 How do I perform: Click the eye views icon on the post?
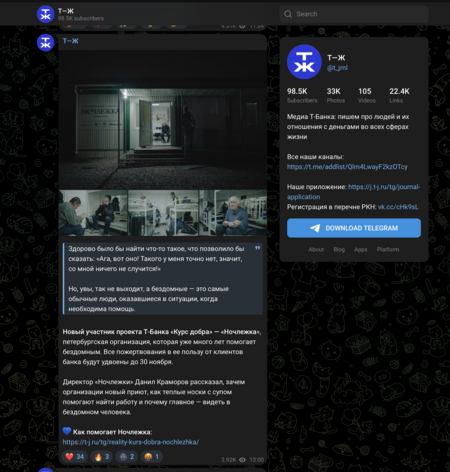pyautogui.click(x=242, y=460)
